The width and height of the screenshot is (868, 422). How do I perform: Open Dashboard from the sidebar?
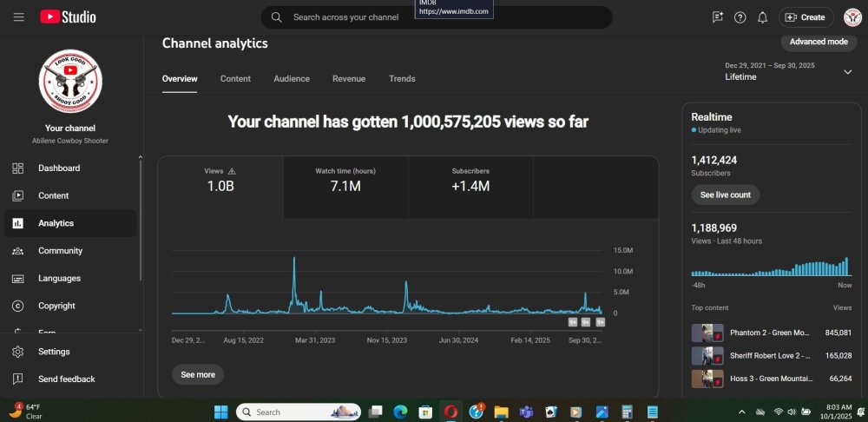point(58,168)
